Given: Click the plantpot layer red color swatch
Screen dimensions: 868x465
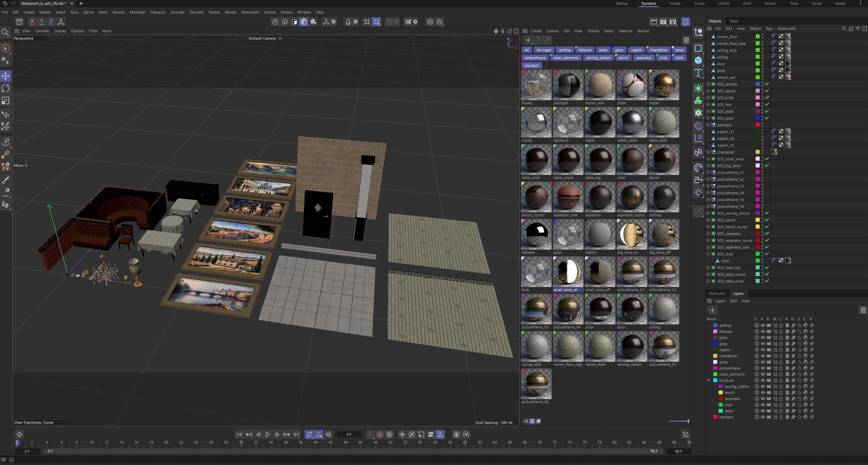Looking at the screenshot, I should 715,417.
